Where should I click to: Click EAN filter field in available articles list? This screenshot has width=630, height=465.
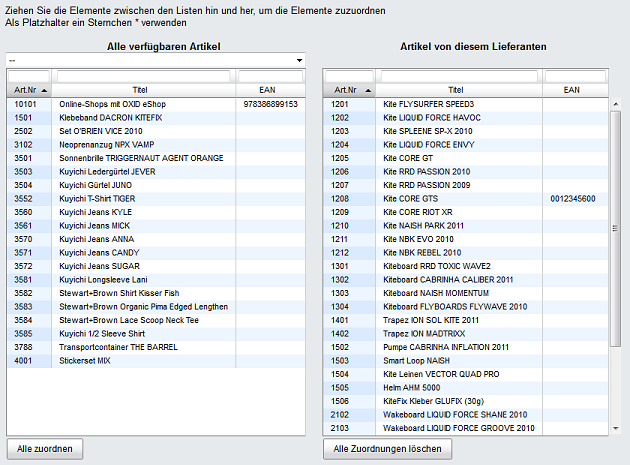tap(270, 76)
